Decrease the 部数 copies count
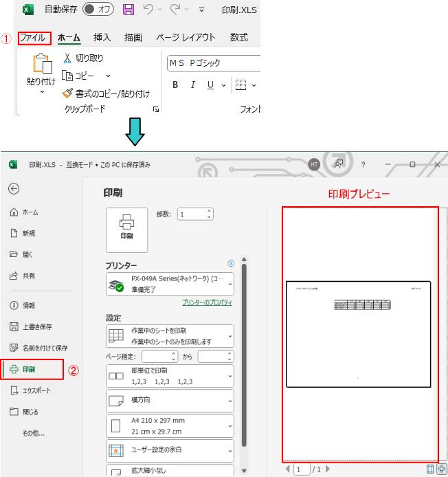 coord(209,217)
